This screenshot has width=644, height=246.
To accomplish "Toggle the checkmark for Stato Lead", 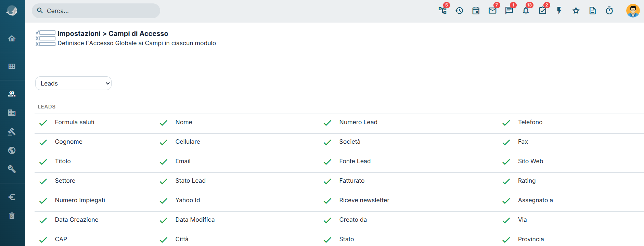I will coord(164,181).
